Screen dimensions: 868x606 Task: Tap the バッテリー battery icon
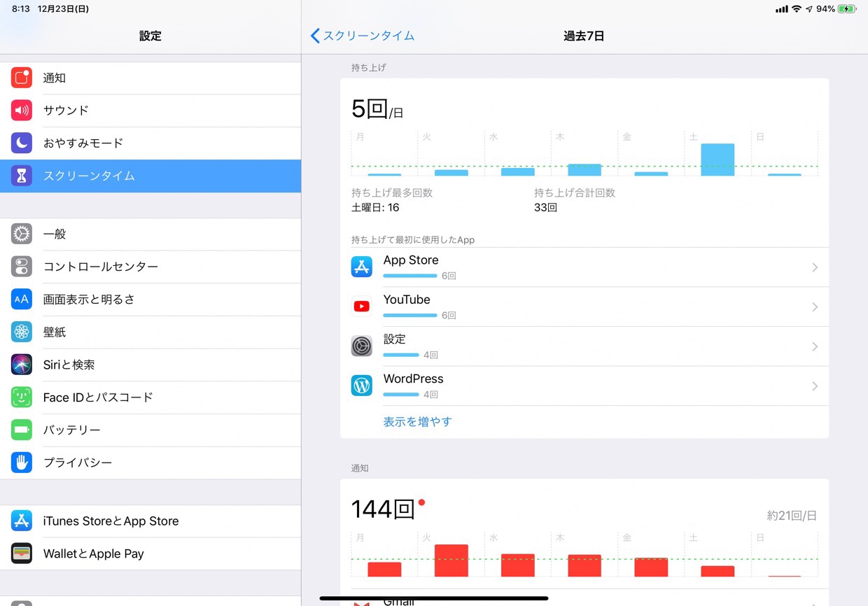(22, 430)
